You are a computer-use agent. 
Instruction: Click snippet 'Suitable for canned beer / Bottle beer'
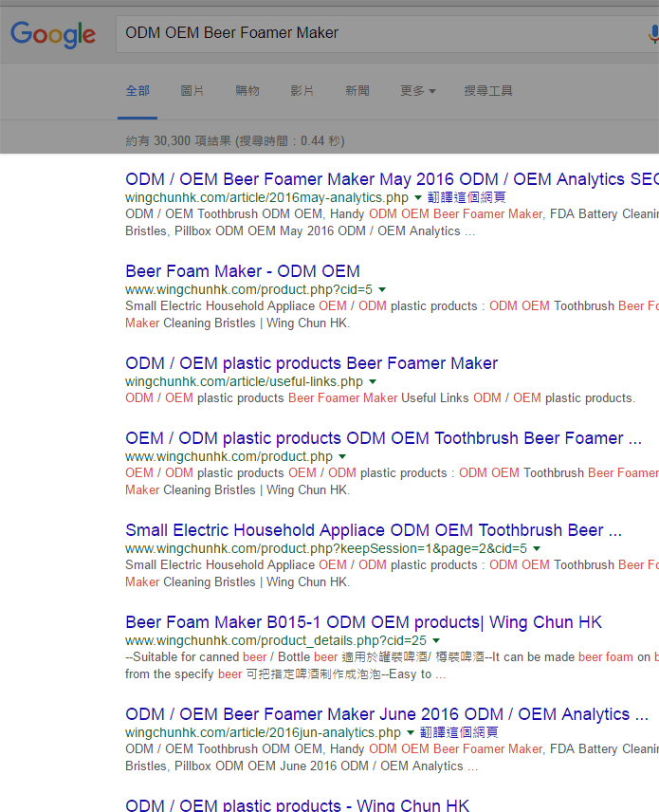pos(231,657)
